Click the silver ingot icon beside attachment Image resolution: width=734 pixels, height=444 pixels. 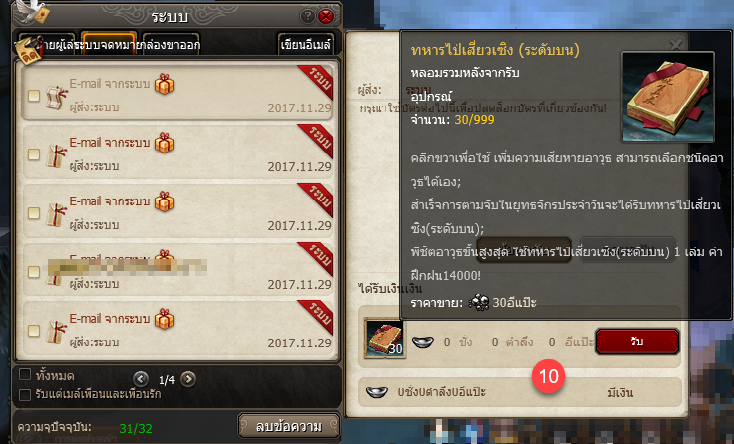[422, 342]
